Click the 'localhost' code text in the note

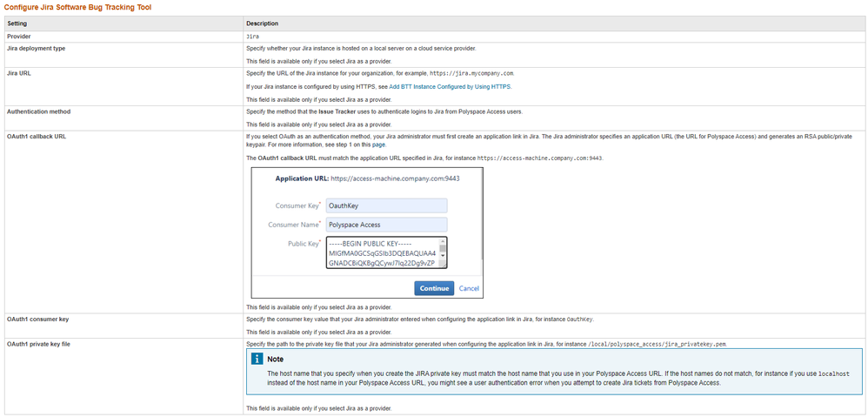tap(834, 374)
